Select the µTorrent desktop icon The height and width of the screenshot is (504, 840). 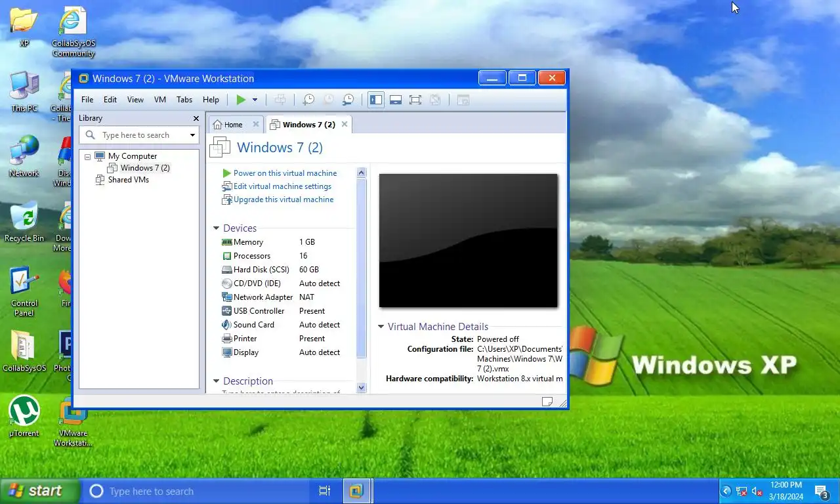pyautogui.click(x=24, y=416)
